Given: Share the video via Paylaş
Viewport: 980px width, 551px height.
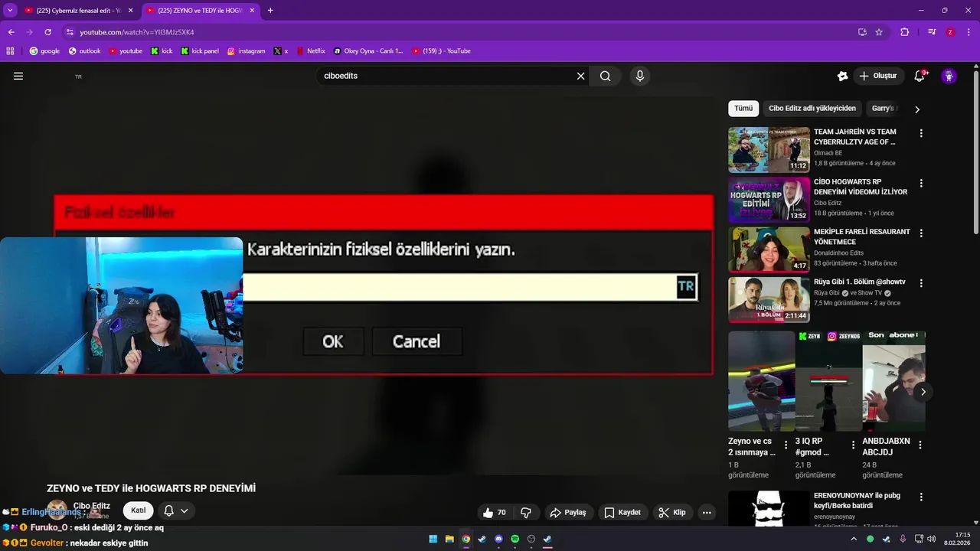Looking at the screenshot, I should 567,512.
